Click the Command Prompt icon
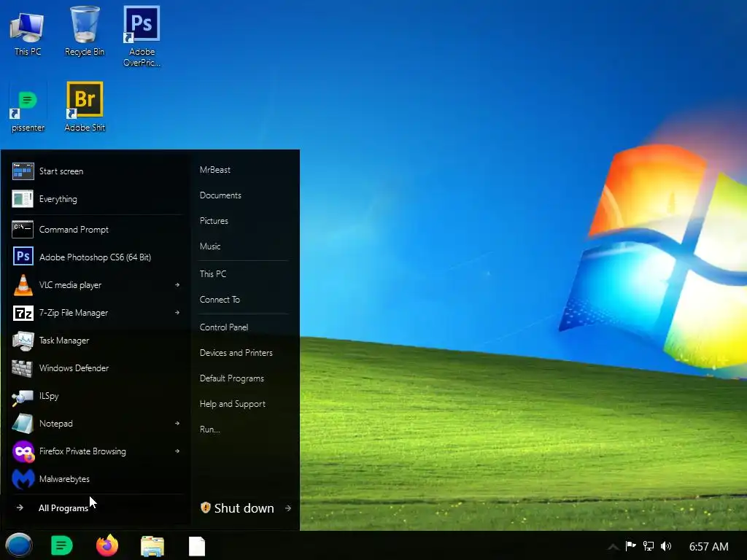 pos(23,230)
